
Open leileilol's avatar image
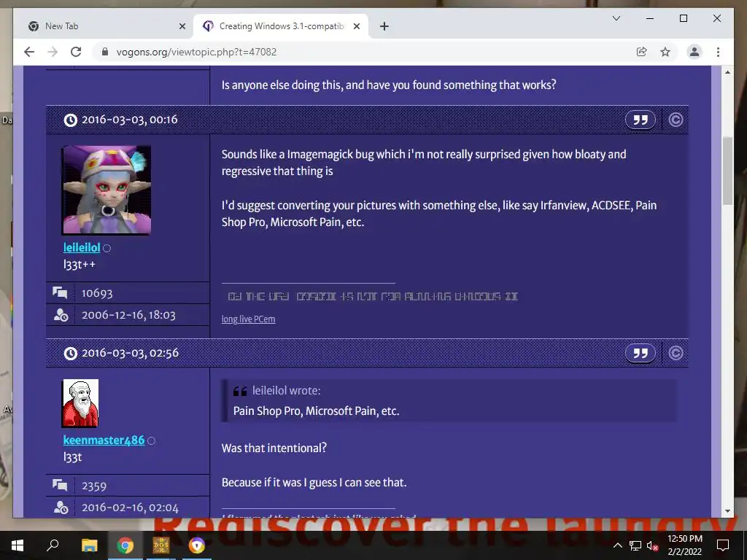coord(107,190)
